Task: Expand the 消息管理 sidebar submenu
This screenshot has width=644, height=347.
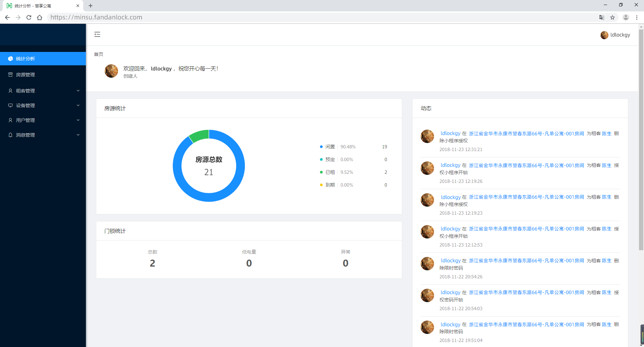Action: click(43, 135)
